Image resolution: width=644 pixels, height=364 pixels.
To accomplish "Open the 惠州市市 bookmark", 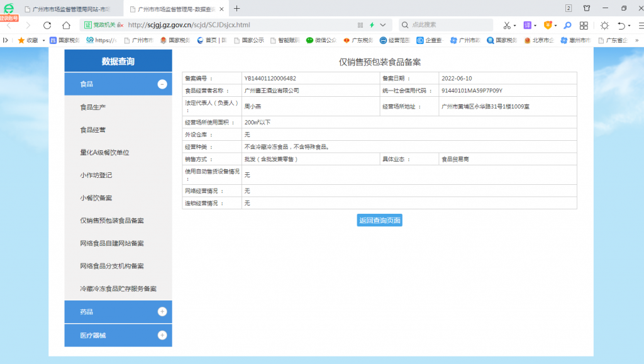I will point(576,40).
